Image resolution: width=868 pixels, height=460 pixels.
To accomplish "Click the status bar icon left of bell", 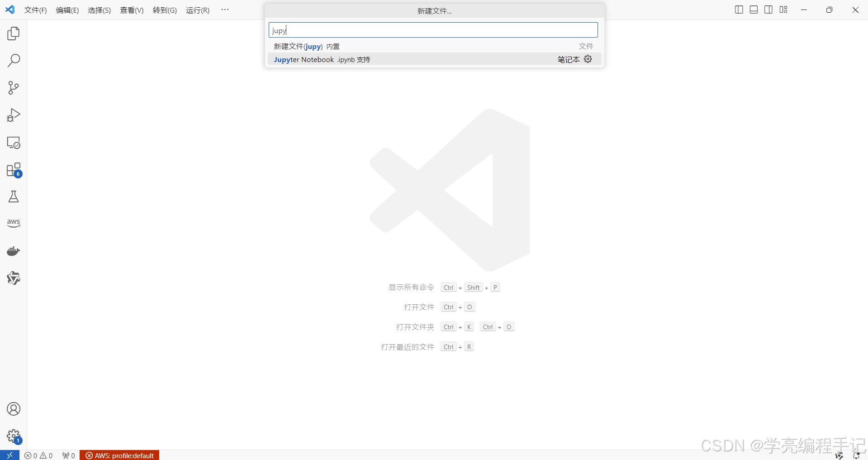I will click(839, 455).
